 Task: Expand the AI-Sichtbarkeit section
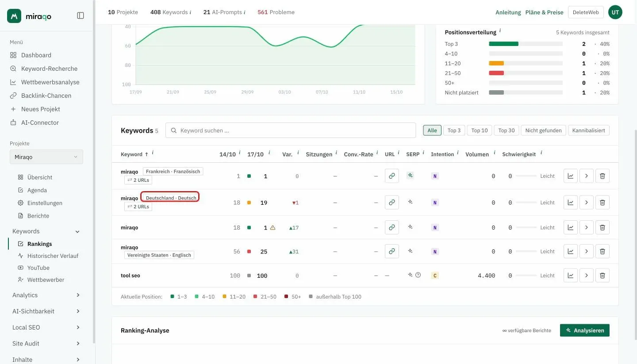tap(78, 311)
